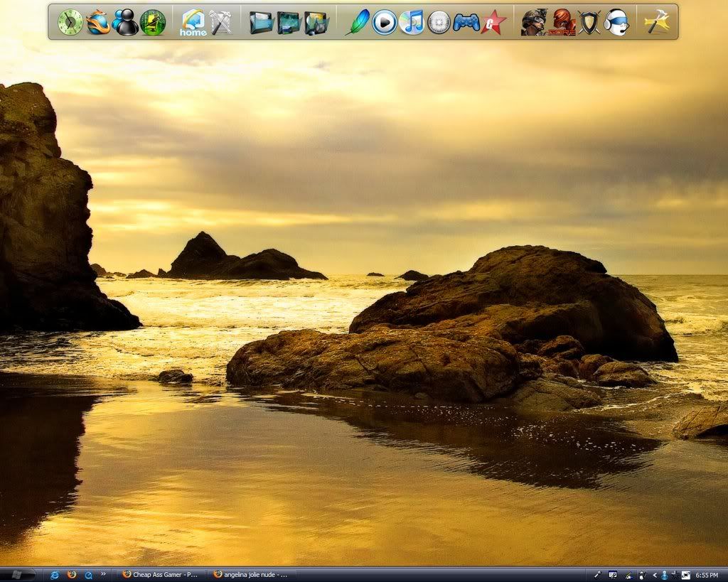The image size is (728, 582).
Task: Open the blue Messenger buddy tray icon
Action: click(x=665, y=575)
